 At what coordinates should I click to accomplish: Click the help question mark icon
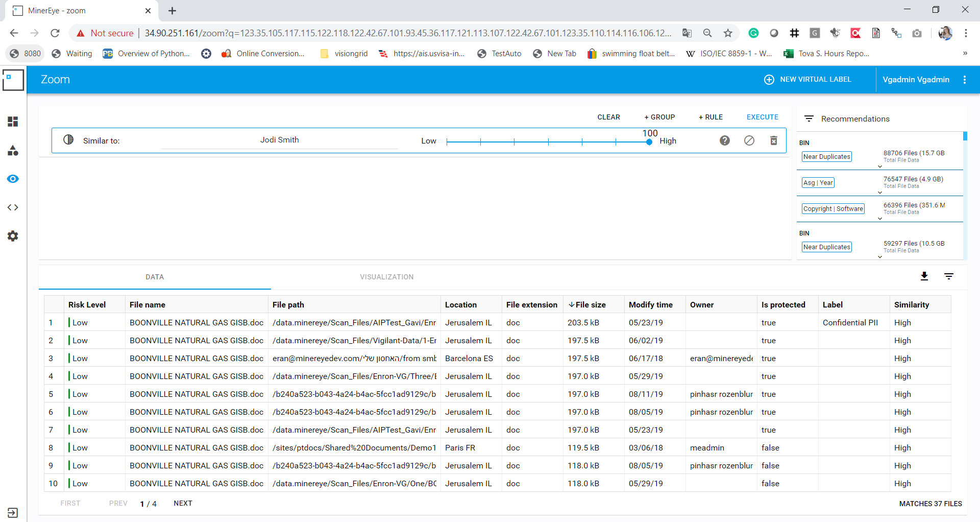[x=724, y=140]
